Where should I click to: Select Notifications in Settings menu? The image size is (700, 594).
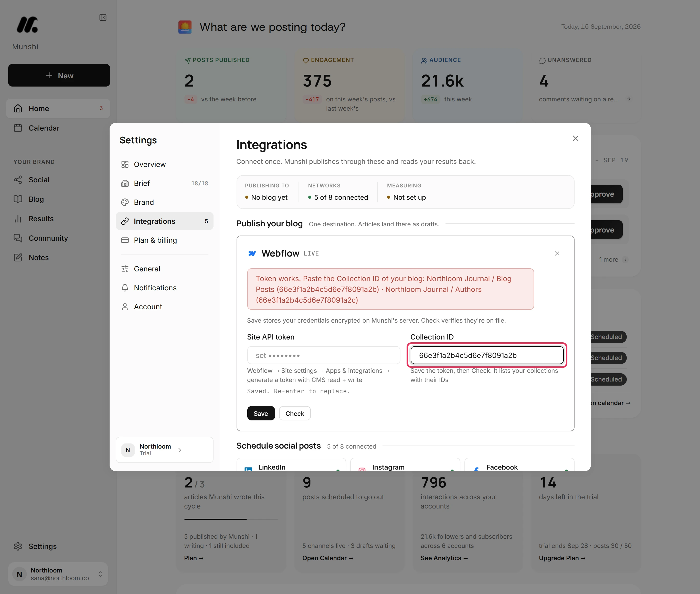pos(164,288)
